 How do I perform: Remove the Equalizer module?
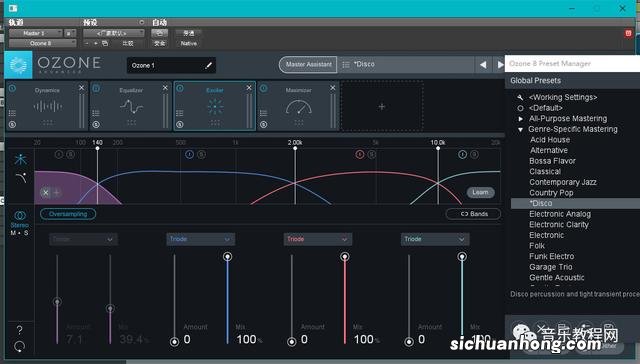point(165,88)
